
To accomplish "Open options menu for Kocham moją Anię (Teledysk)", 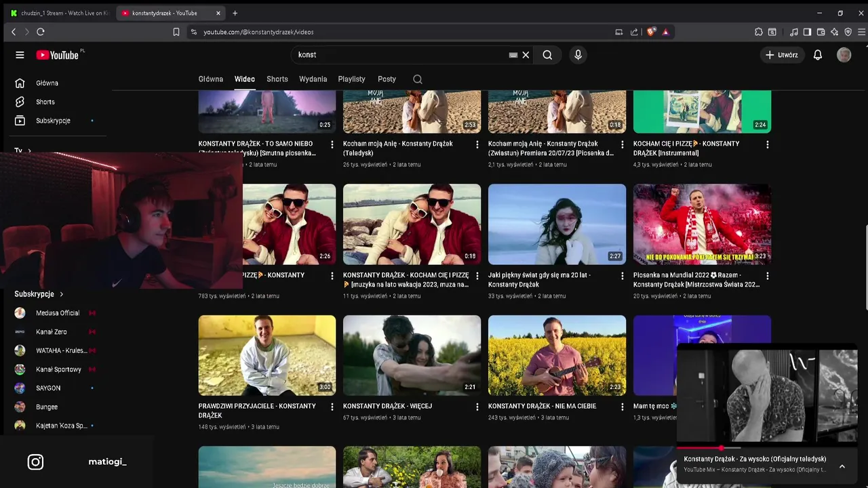I will 477,144.
